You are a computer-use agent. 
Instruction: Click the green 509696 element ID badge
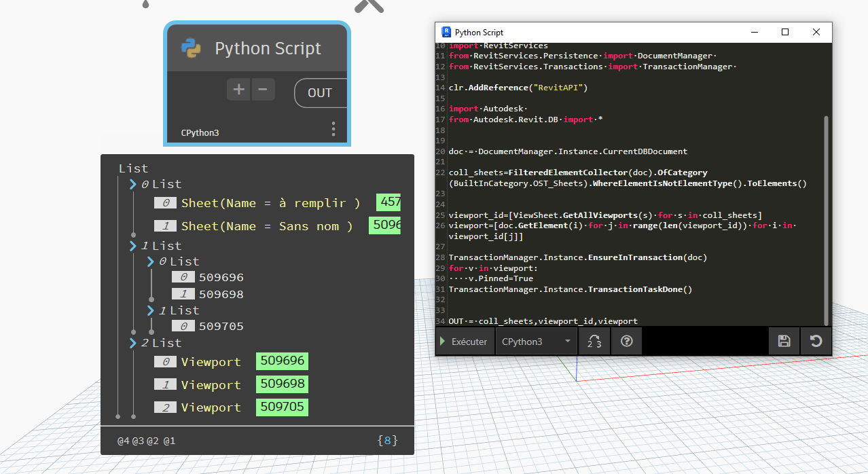pos(282,361)
